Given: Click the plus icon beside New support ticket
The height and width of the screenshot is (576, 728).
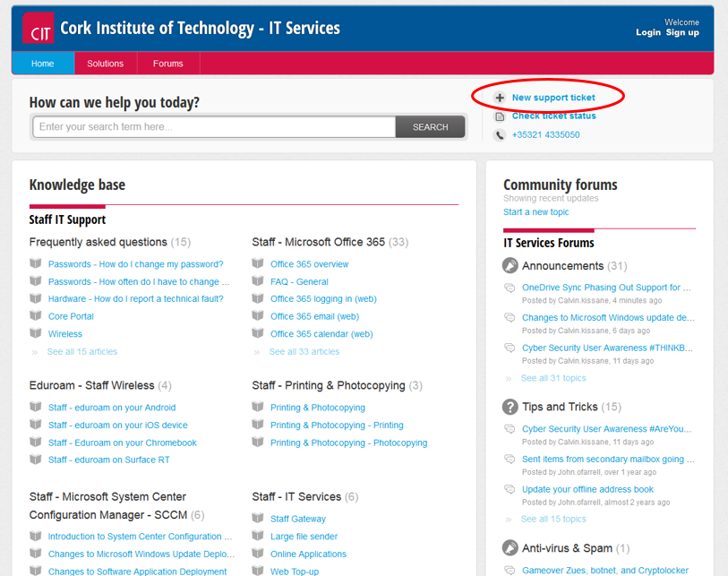Looking at the screenshot, I should pyautogui.click(x=500, y=98).
